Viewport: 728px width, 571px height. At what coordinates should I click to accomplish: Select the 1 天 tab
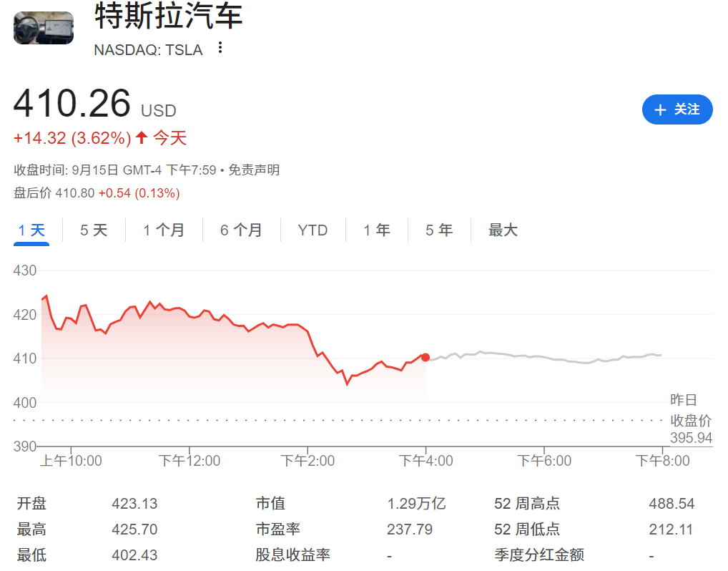coord(31,230)
